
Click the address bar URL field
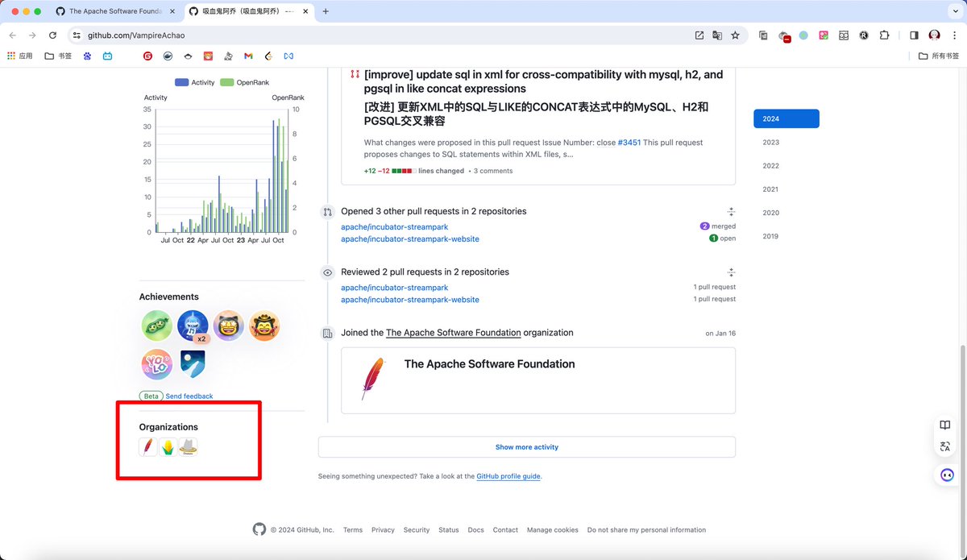387,35
